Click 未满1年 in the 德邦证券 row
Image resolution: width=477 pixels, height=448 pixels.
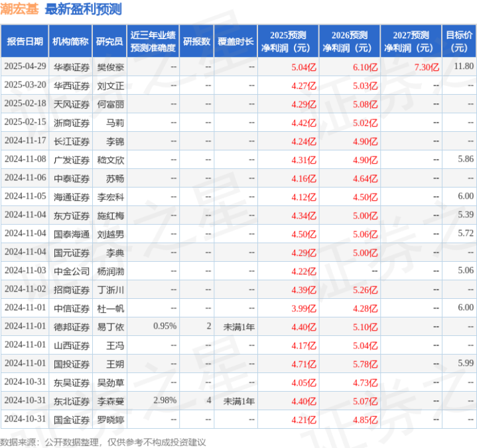tap(239, 327)
